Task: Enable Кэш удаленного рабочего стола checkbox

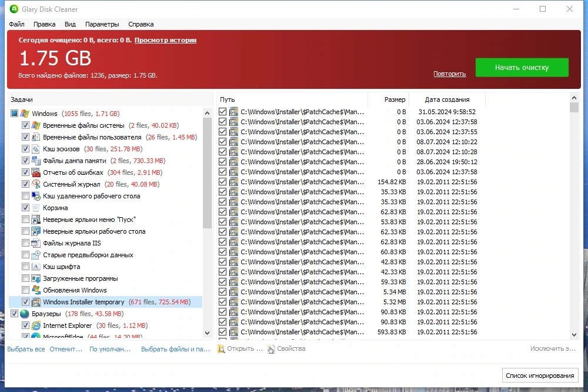Action: pos(25,196)
